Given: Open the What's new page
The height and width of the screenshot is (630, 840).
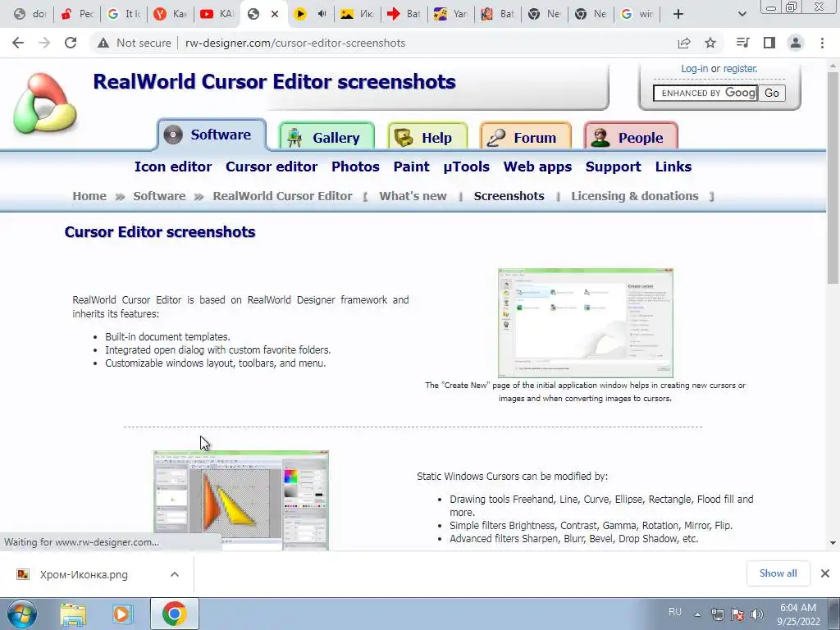Looking at the screenshot, I should pos(413,196).
